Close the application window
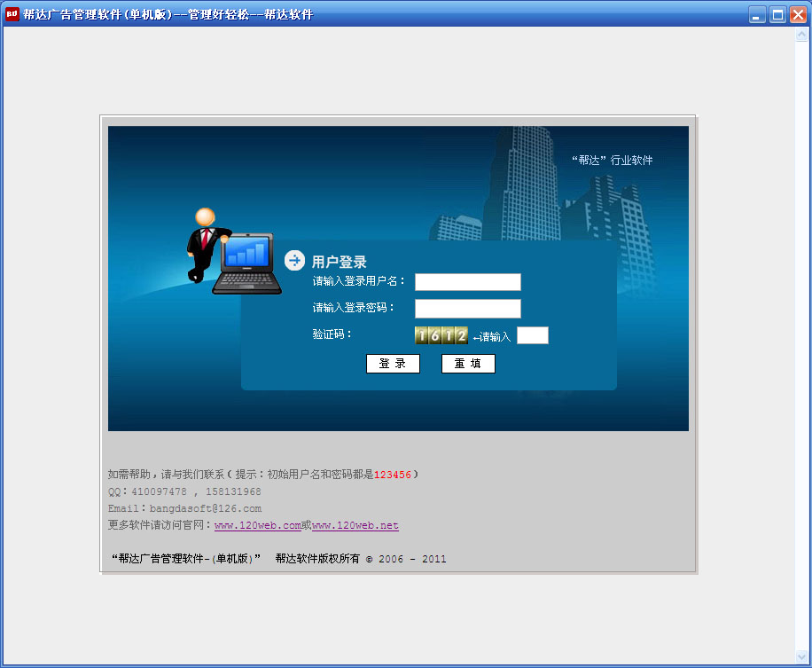 798,14
